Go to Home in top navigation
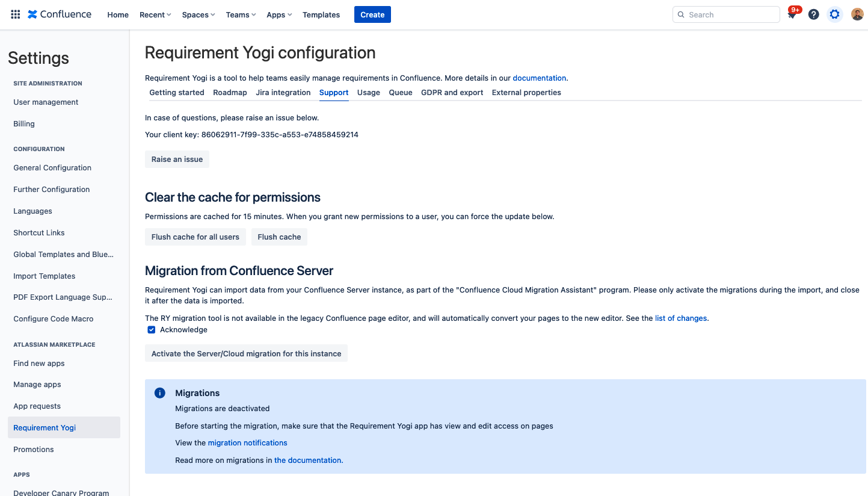868x496 pixels. pos(118,14)
